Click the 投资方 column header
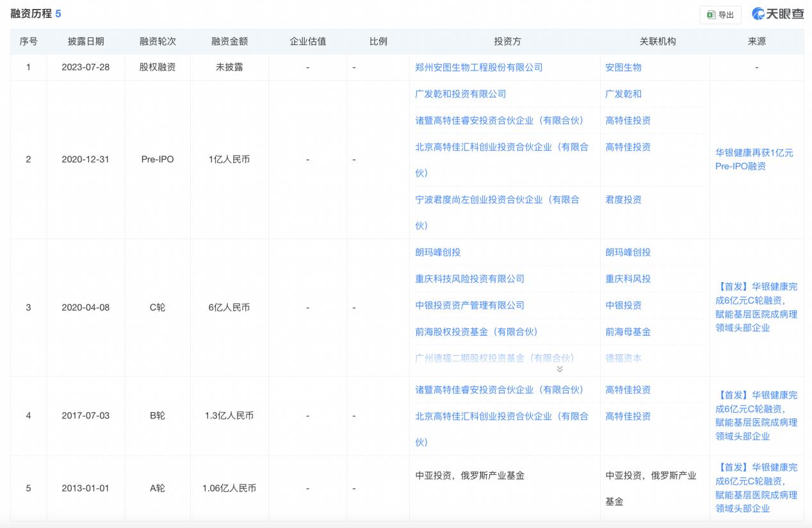 pyautogui.click(x=507, y=41)
